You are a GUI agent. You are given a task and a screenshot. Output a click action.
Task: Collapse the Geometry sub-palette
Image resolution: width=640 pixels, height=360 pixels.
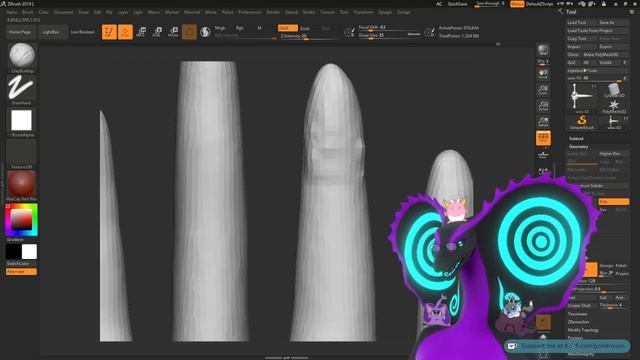click(578, 147)
